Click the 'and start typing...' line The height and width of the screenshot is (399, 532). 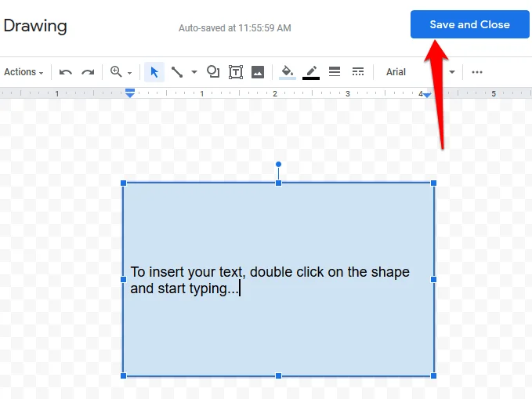point(185,288)
